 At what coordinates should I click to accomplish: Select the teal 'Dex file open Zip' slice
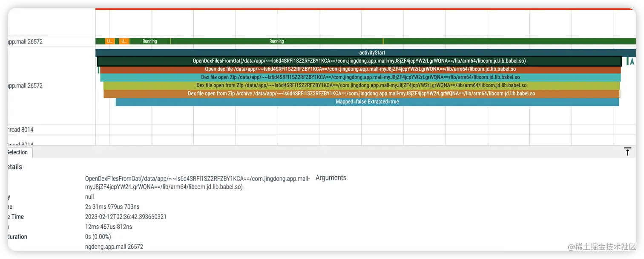point(360,77)
